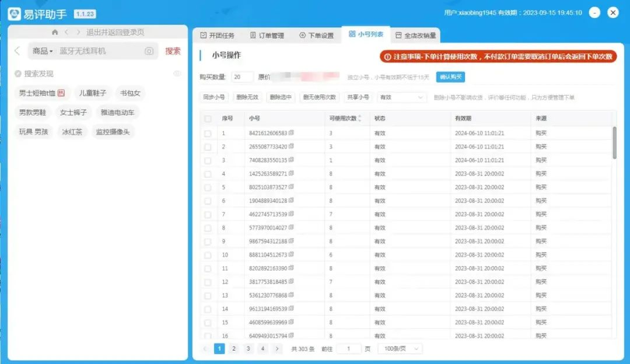The height and width of the screenshot is (364, 630).
Task: Click the 确认购买 purchase button
Action: [450, 76]
